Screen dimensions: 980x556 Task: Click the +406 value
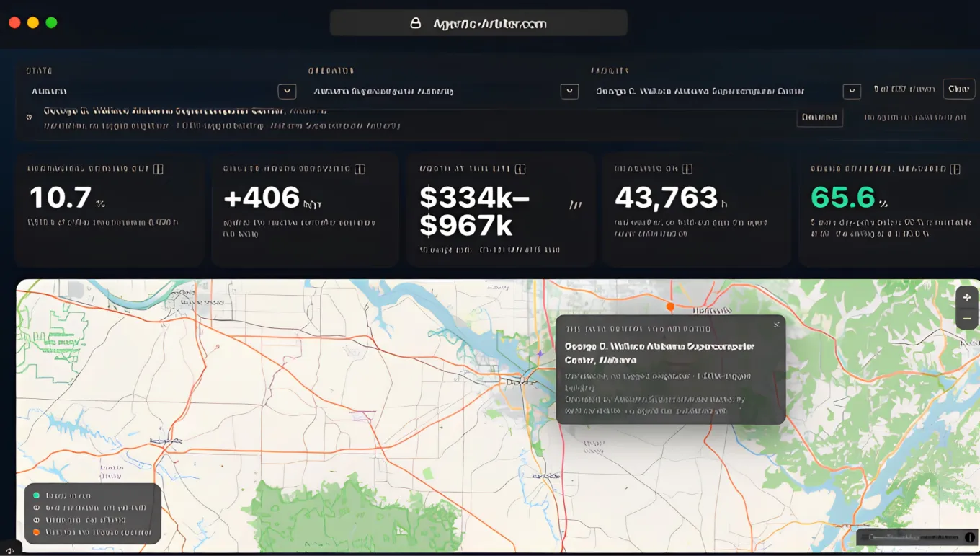click(262, 198)
